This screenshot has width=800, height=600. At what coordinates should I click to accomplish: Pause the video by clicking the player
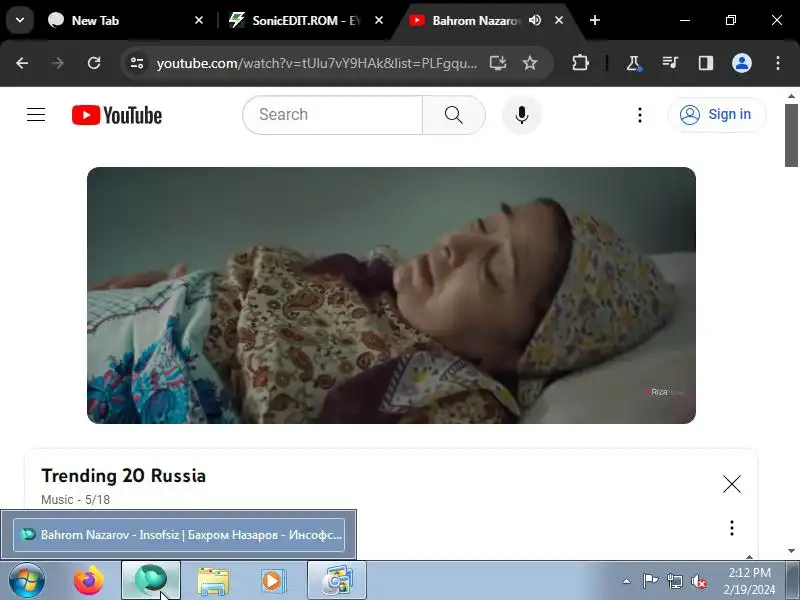[391, 295]
